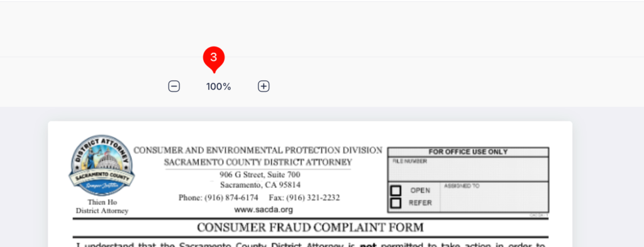644x247 pixels.
Task: Click the 906 G Street, Suite 700 address
Action: [260, 175]
